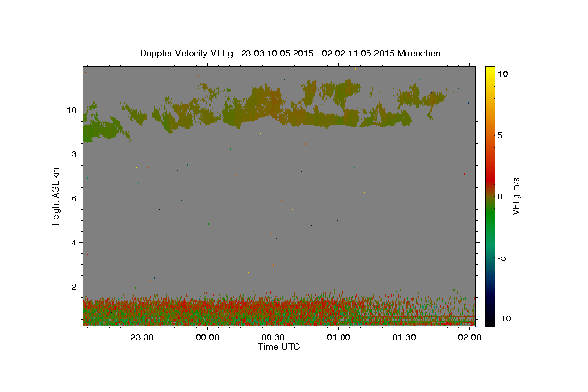The height and width of the screenshot is (392, 588).
Task: Click the 'Muenchen' location in the title
Action: (x=419, y=53)
